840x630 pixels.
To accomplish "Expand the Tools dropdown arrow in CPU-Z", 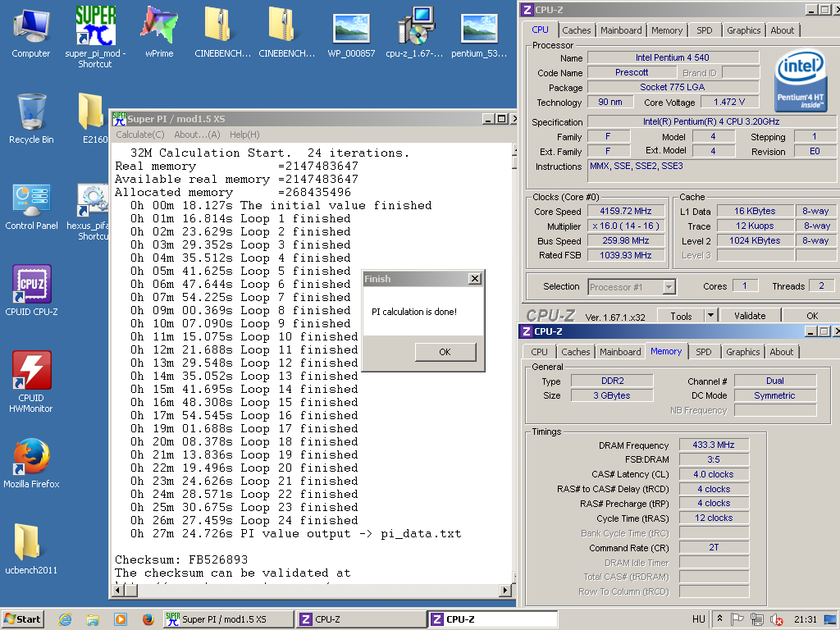I will coord(711,316).
